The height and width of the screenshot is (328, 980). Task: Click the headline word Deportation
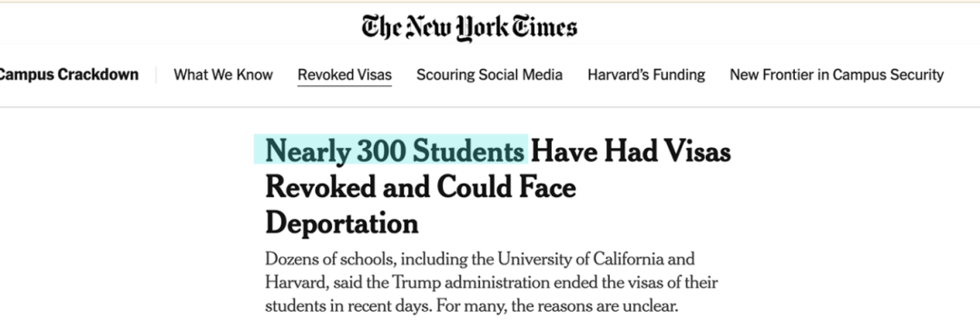[342, 223]
